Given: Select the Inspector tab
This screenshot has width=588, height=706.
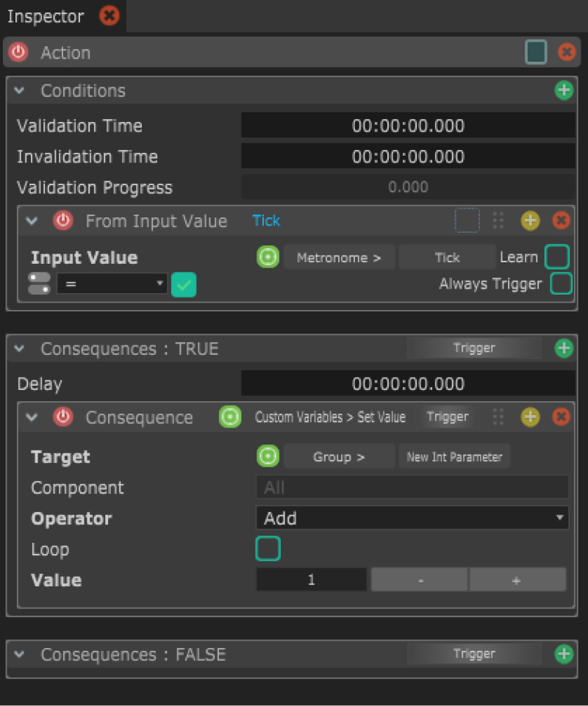Looking at the screenshot, I should 46,15.
